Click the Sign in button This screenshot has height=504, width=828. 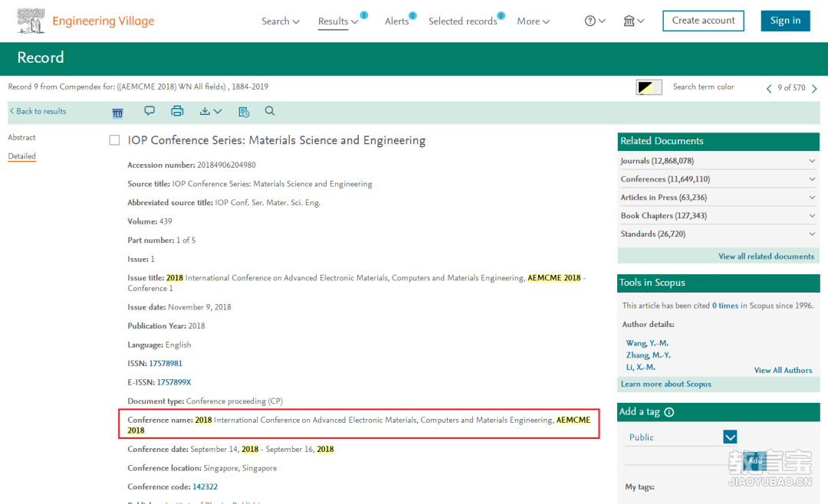click(785, 21)
